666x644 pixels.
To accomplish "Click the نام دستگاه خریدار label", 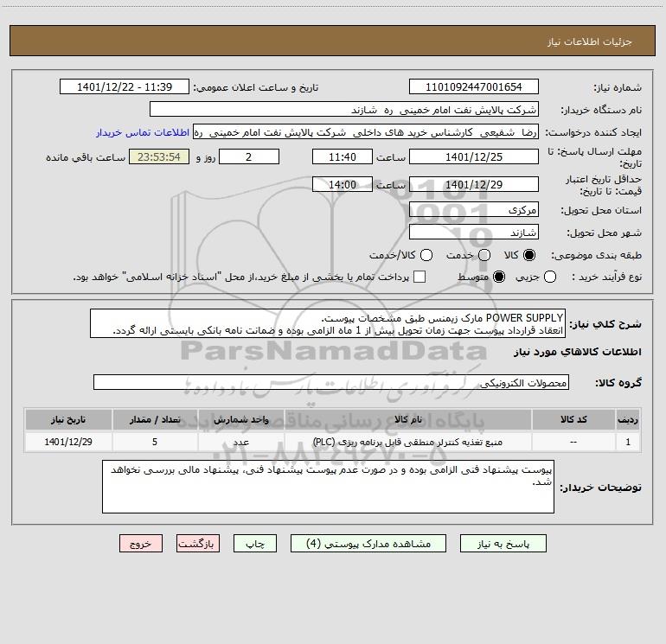I will tap(601, 111).
